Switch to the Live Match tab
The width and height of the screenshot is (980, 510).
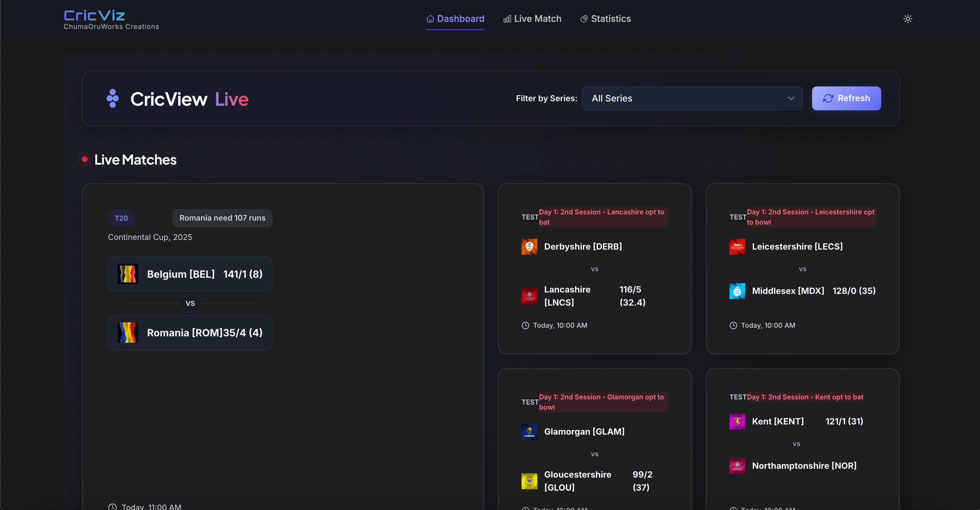click(x=537, y=19)
